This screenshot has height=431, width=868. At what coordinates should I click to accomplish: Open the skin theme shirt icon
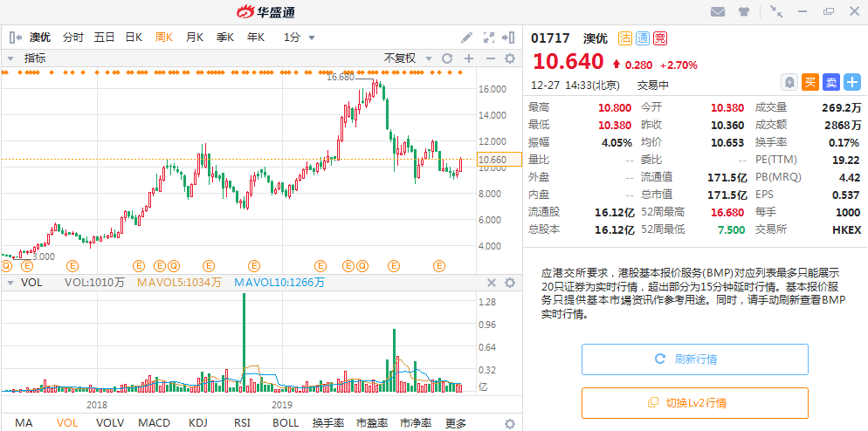[743, 11]
